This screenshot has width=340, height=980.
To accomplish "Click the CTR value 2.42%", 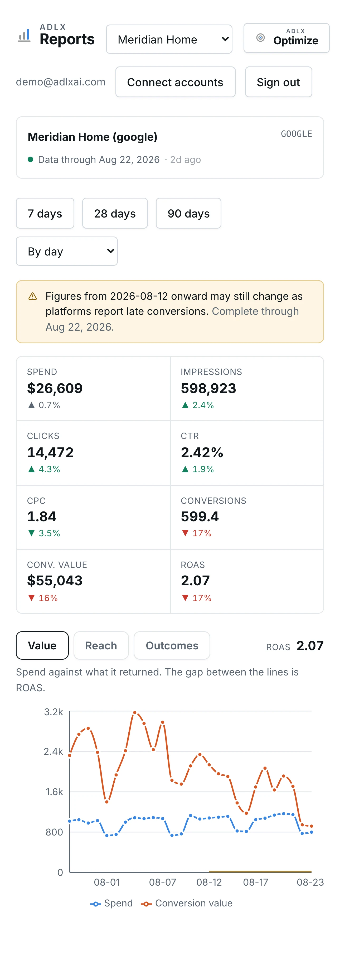I will [x=202, y=452].
